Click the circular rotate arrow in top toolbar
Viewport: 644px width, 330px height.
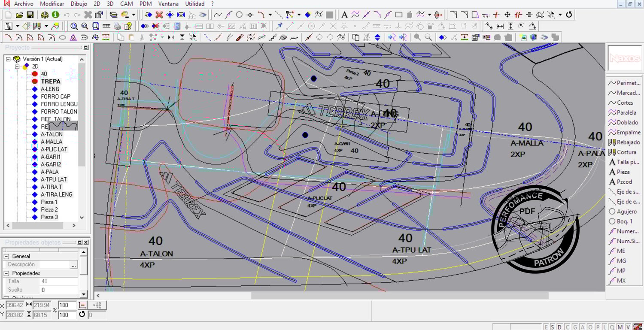pos(569,15)
